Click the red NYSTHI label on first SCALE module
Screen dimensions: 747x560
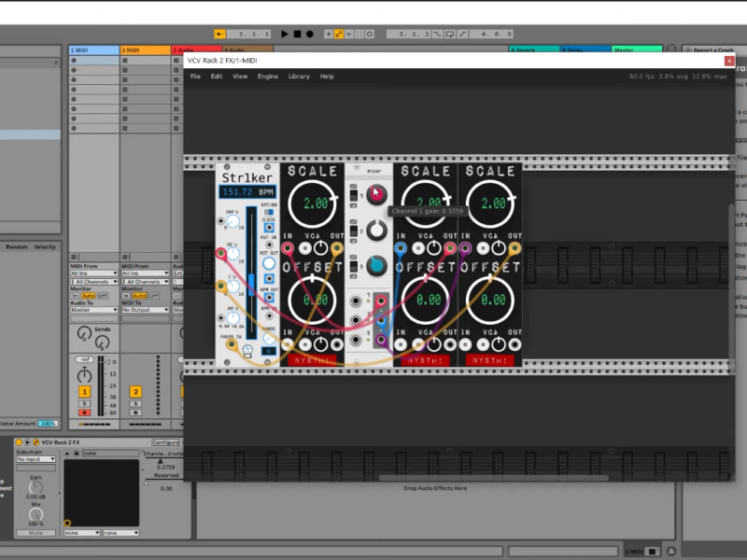click(x=315, y=359)
